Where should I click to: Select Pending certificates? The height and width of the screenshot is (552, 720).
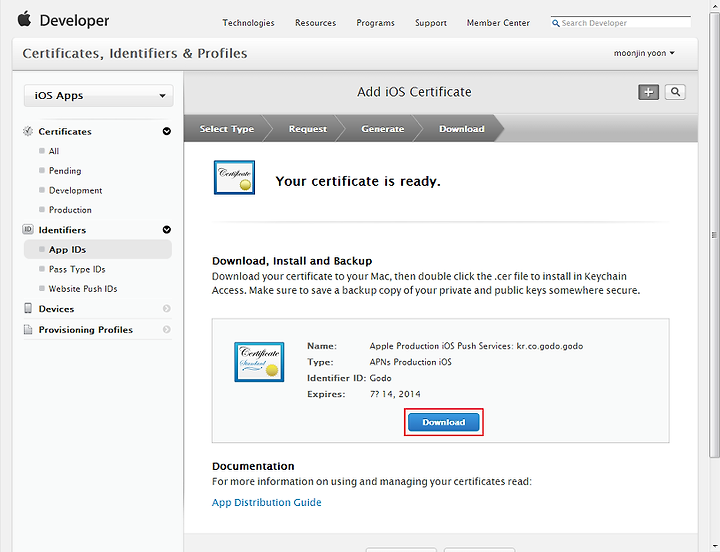coord(65,171)
